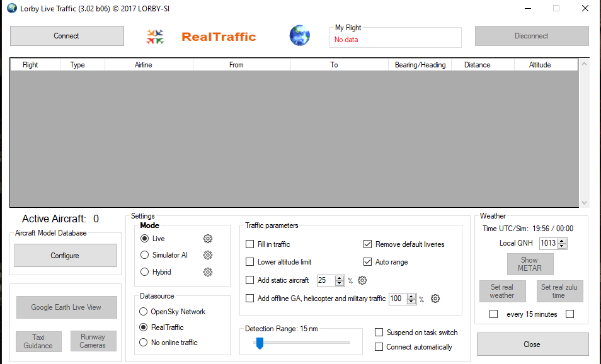
Task: Increase offline traffic percentage with up arrow
Action: tap(411, 296)
